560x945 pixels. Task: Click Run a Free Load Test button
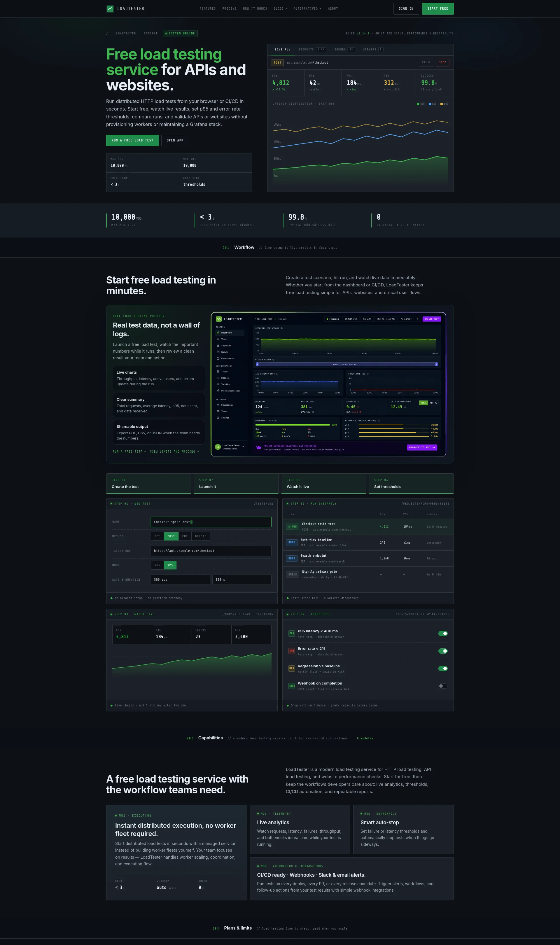[132, 140]
